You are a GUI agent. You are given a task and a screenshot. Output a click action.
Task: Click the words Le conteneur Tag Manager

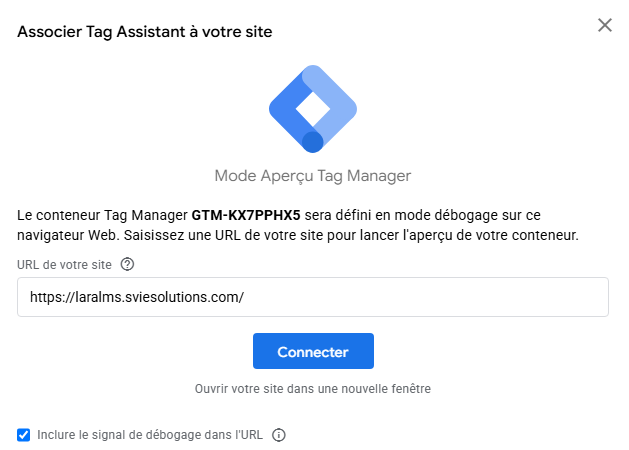click(102, 215)
